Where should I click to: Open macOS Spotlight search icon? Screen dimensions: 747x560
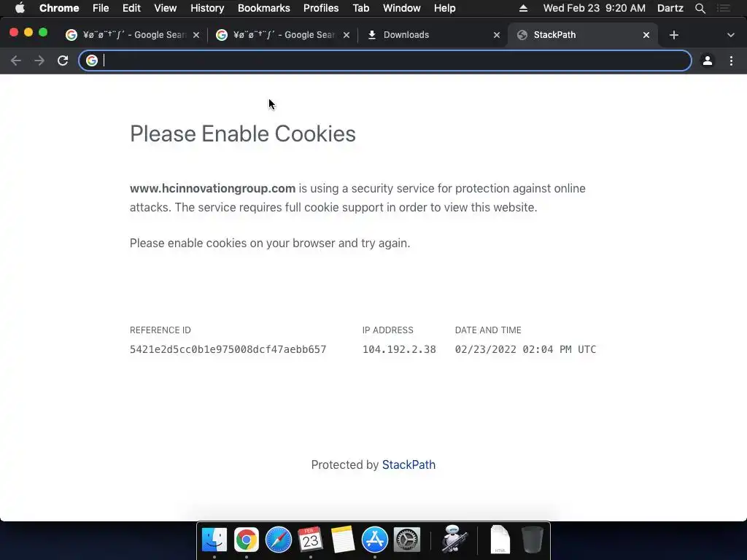point(700,8)
